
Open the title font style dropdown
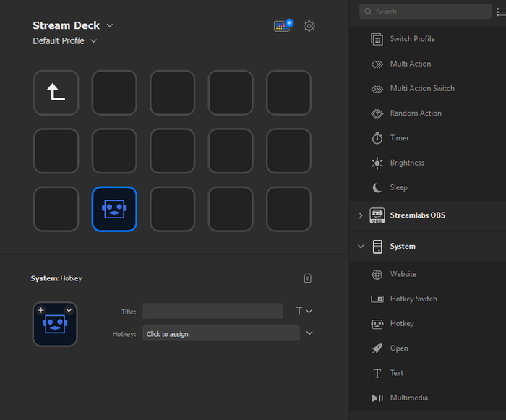click(304, 311)
